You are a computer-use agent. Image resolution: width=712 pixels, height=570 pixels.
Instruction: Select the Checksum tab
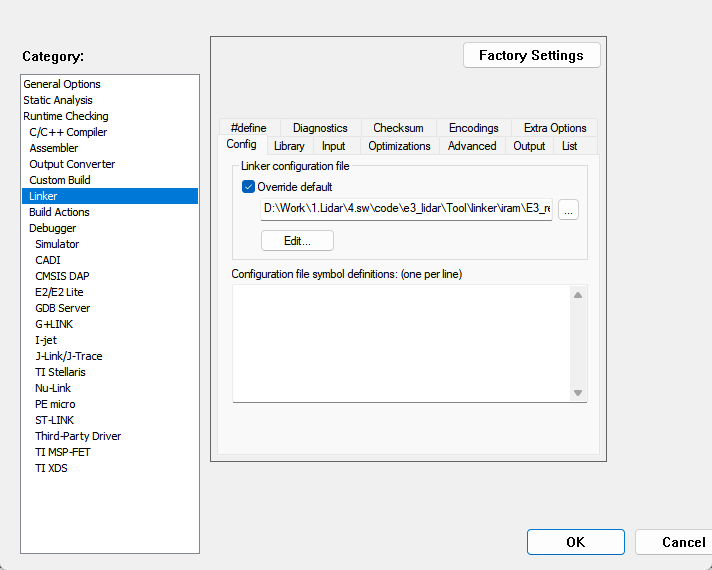tap(398, 128)
